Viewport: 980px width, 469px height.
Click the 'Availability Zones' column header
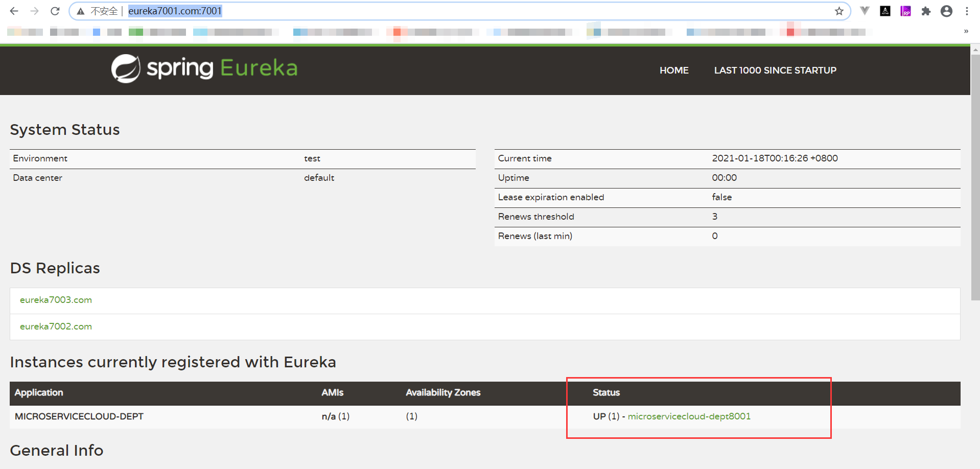point(443,392)
